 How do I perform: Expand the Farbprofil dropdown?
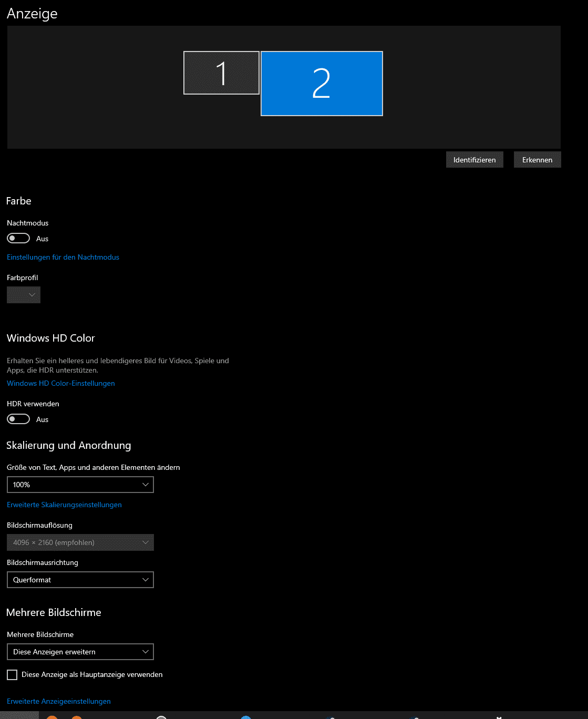pyautogui.click(x=24, y=295)
